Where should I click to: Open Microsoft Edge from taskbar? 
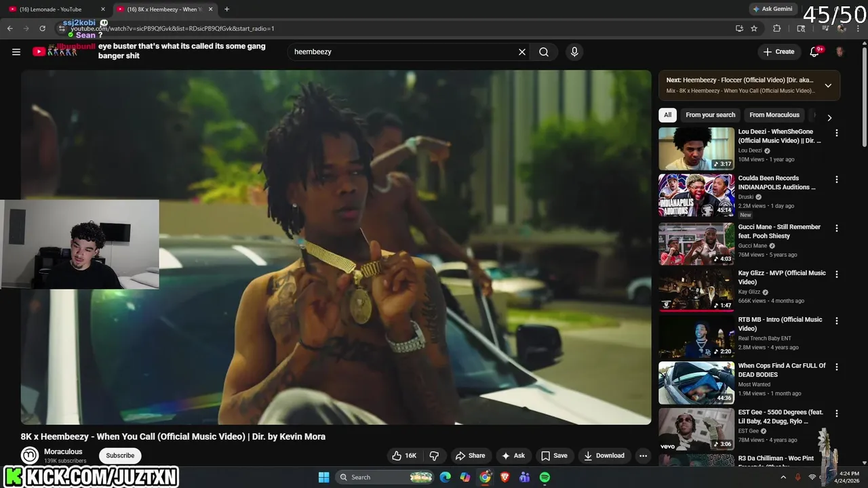445,477
